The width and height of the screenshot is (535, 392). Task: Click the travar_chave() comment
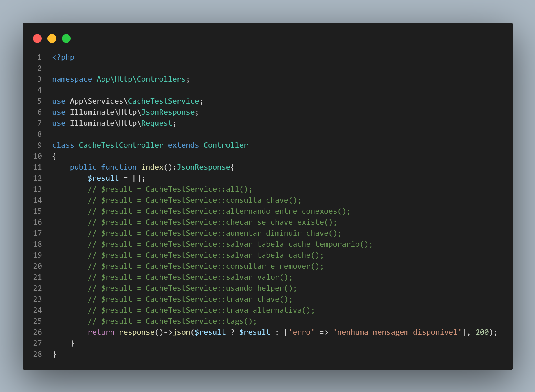190,299
